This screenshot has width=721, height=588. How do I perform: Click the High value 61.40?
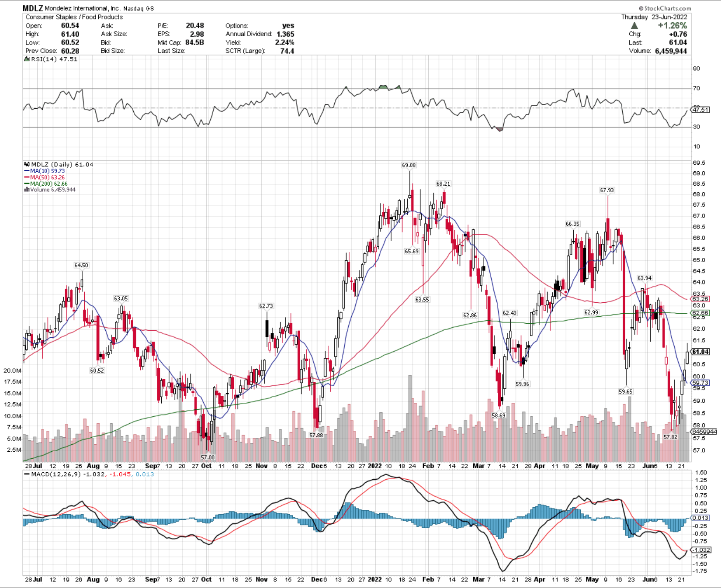pyautogui.click(x=70, y=34)
